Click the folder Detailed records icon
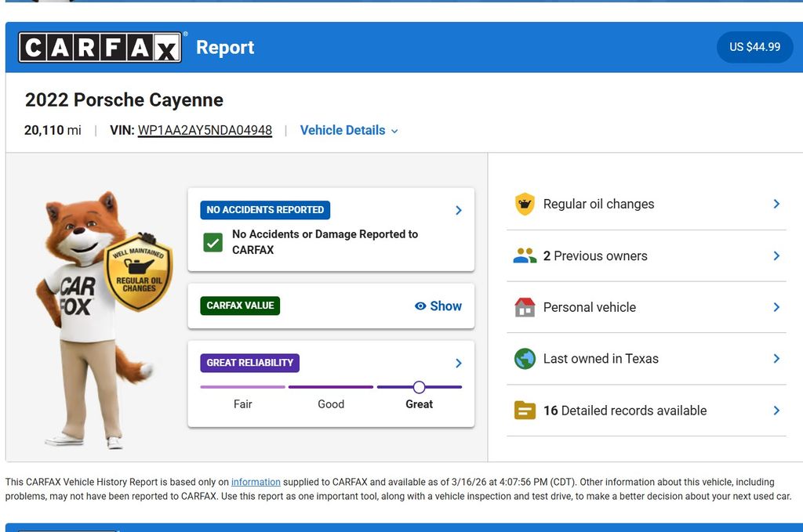This screenshot has height=532, width=803. click(525, 411)
